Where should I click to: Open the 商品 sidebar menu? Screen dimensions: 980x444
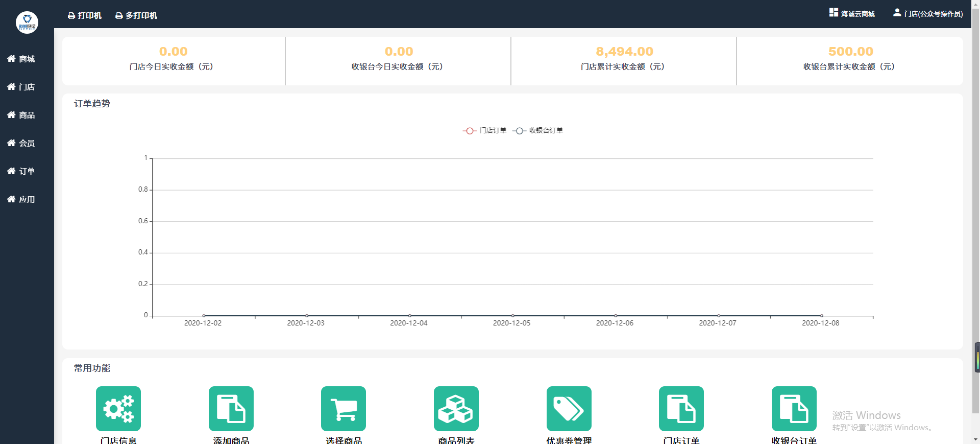pyautogui.click(x=21, y=115)
